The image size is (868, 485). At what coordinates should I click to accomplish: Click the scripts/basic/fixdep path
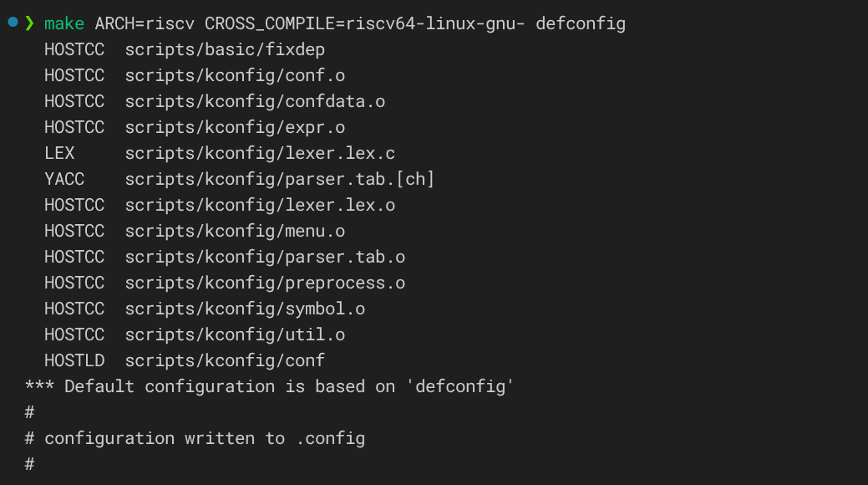(x=225, y=49)
